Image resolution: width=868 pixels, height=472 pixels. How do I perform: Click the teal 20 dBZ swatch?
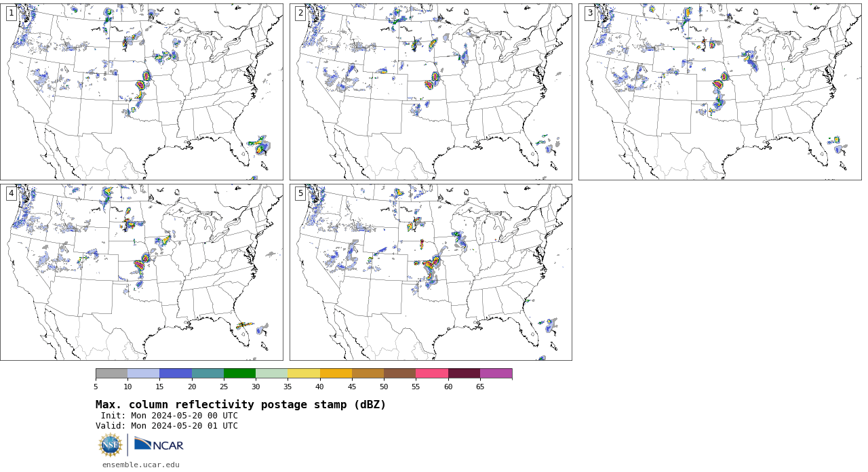pos(208,374)
